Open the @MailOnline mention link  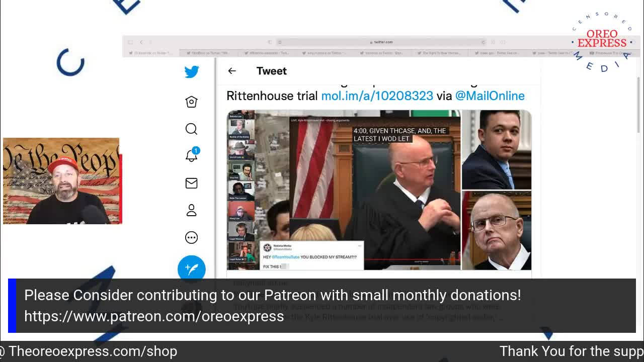(490, 96)
